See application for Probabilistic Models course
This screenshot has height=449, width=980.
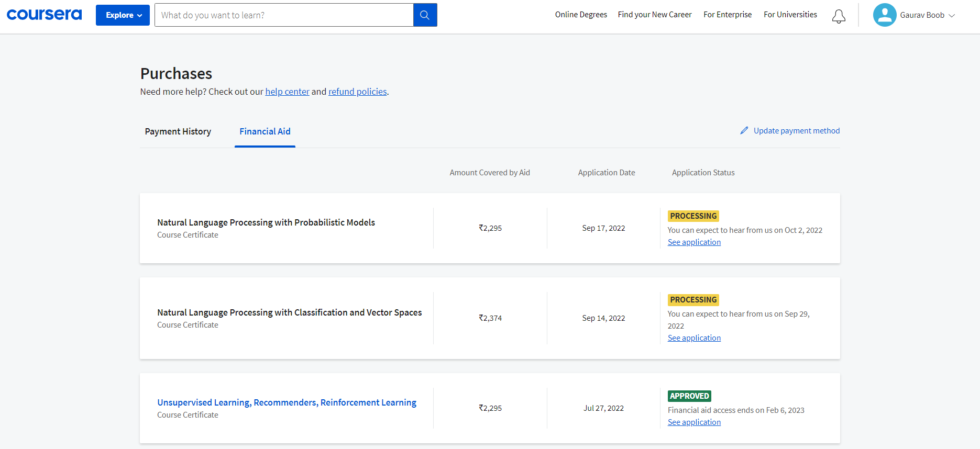click(694, 242)
